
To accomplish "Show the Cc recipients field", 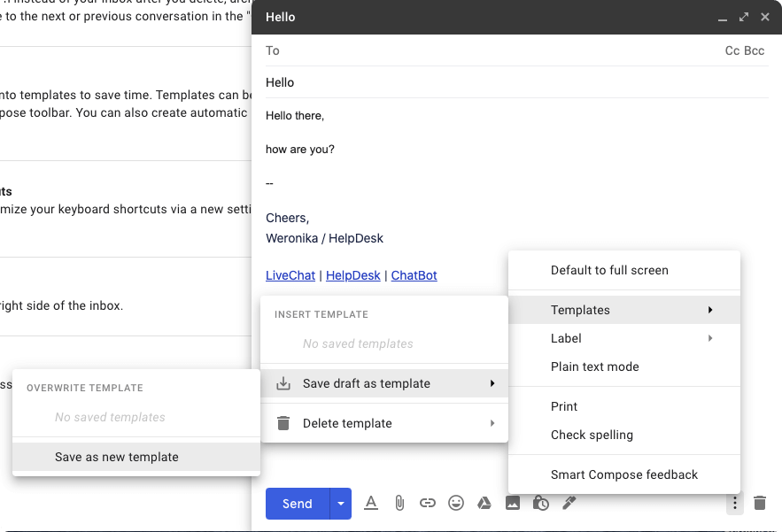I will 732,50.
